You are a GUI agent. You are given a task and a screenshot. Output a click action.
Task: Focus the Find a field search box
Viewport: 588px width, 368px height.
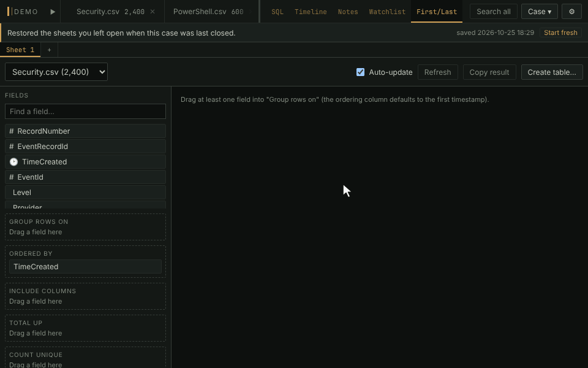pyautogui.click(x=86, y=112)
